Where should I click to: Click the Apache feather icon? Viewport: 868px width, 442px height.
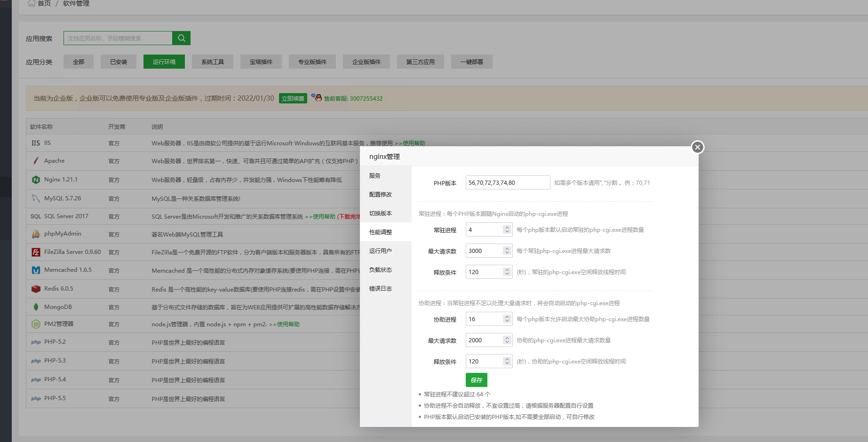pos(36,161)
